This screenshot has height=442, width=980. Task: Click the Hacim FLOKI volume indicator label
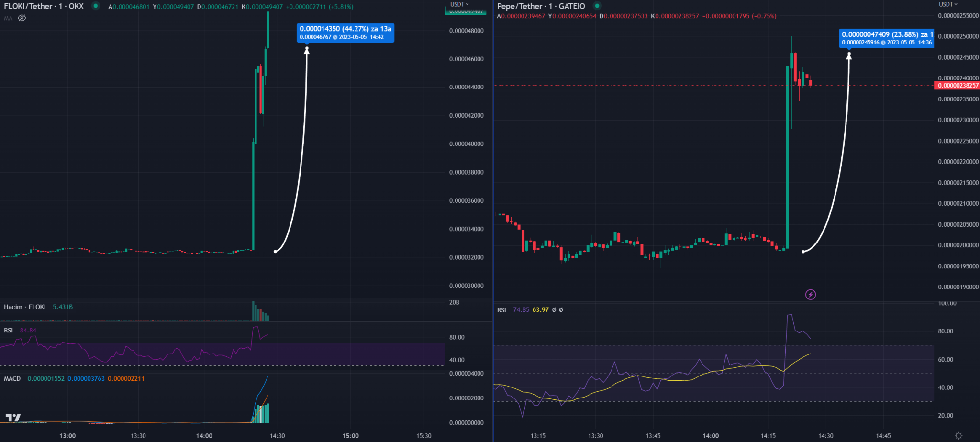click(x=25, y=307)
